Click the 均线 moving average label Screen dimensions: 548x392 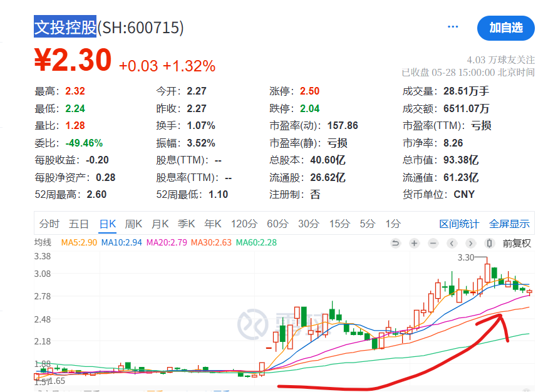point(43,242)
